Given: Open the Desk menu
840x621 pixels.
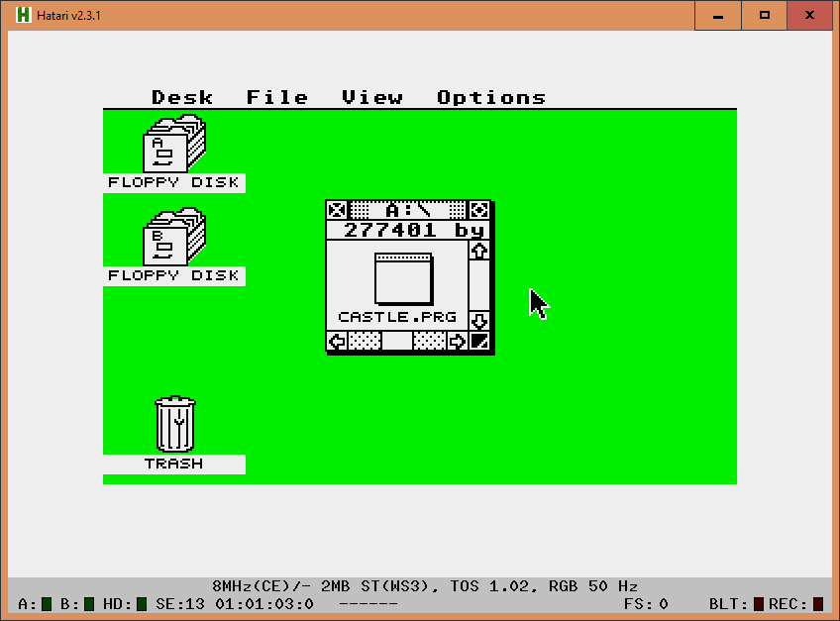Looking at the screenshot, I should tap(182, 97).
